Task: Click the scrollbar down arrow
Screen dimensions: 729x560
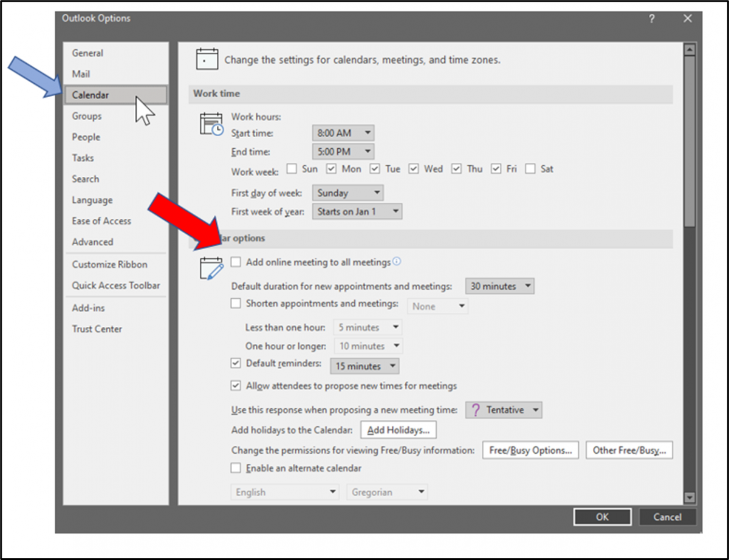Action: tap(690, 497)
